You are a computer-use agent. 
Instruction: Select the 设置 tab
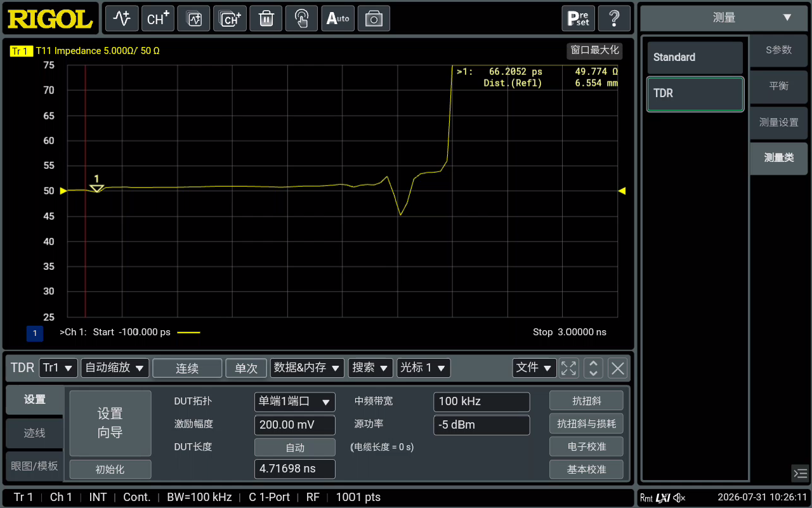click(35, 399)
